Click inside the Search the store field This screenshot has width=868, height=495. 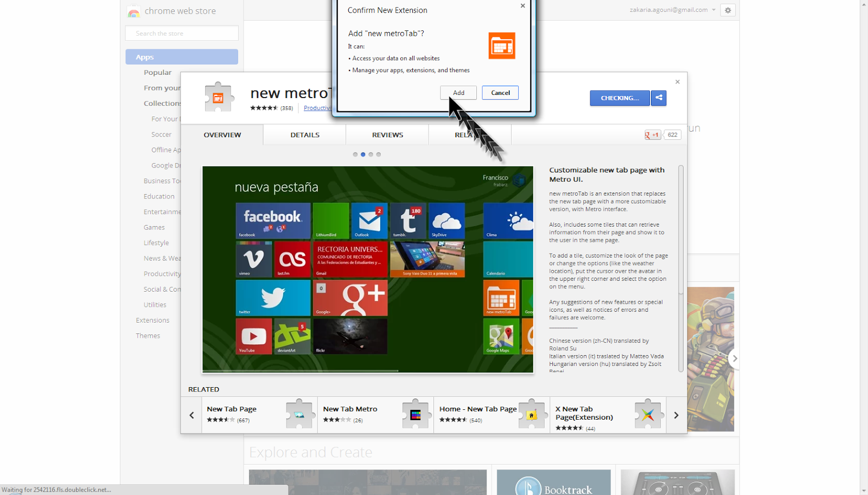(182, 33)
